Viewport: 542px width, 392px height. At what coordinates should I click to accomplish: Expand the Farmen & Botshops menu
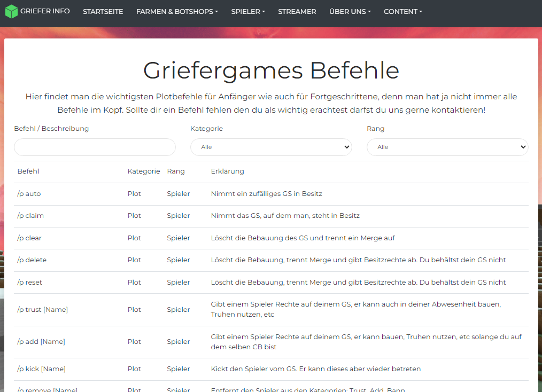177,11
